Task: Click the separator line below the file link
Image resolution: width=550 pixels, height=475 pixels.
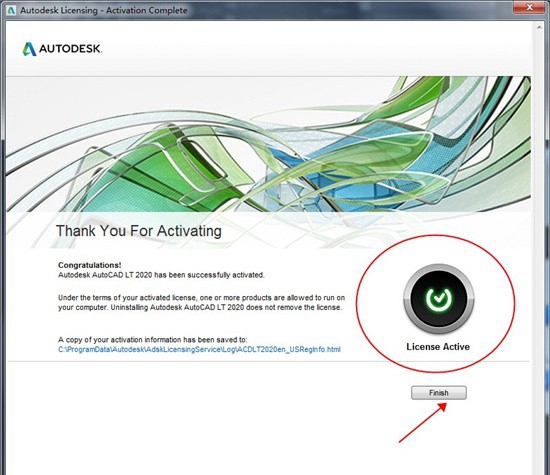Action: [x=268, y=361]
